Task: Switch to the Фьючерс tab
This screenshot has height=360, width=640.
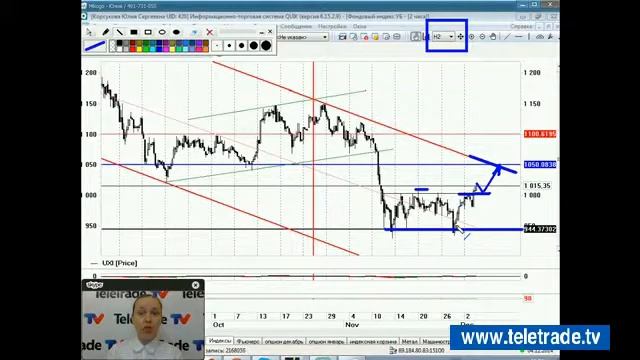Action: pyautogui.click(x=248, y=341)
